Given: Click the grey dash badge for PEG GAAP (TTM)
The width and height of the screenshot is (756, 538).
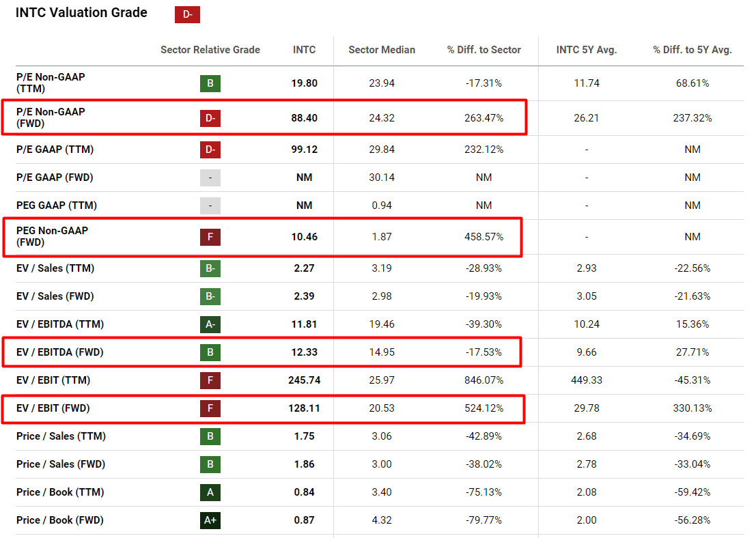Looking at the screenshot, I should click(210, 206).
